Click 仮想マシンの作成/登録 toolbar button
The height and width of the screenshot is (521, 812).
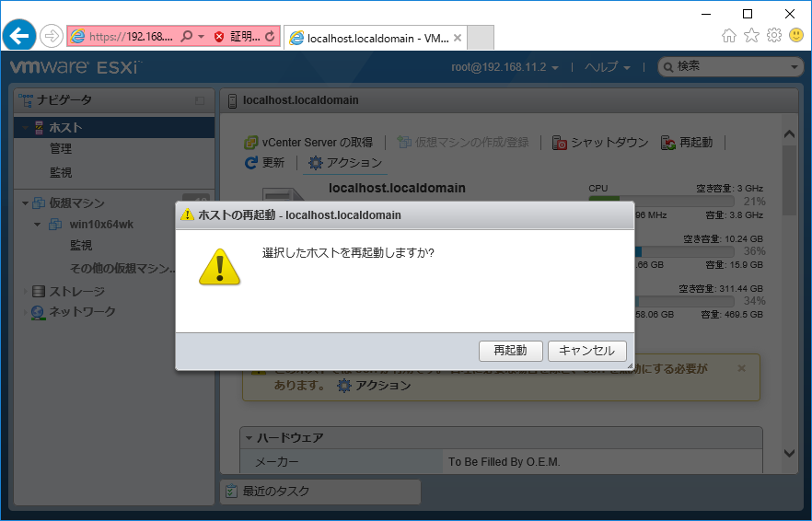point(463,143)
